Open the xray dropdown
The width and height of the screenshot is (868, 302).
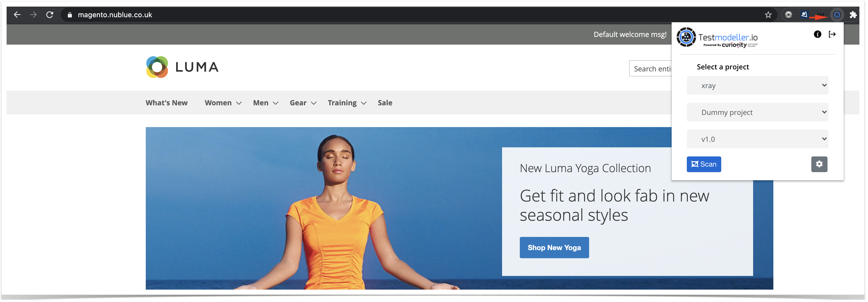click(x=757, y=86)
